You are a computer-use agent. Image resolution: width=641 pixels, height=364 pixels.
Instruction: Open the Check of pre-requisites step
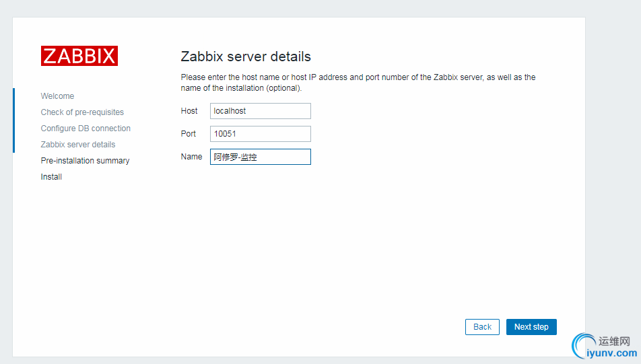point(82,112)
